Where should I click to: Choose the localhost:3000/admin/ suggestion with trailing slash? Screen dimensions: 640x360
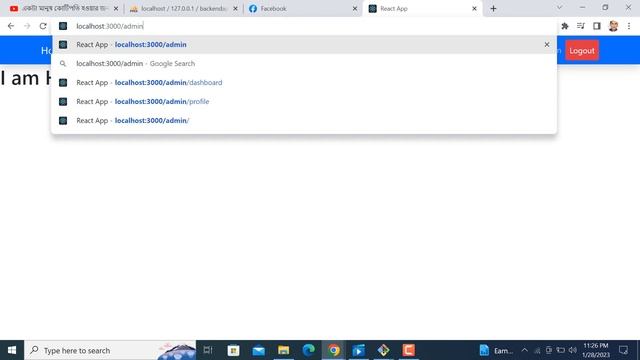(304, 120)
